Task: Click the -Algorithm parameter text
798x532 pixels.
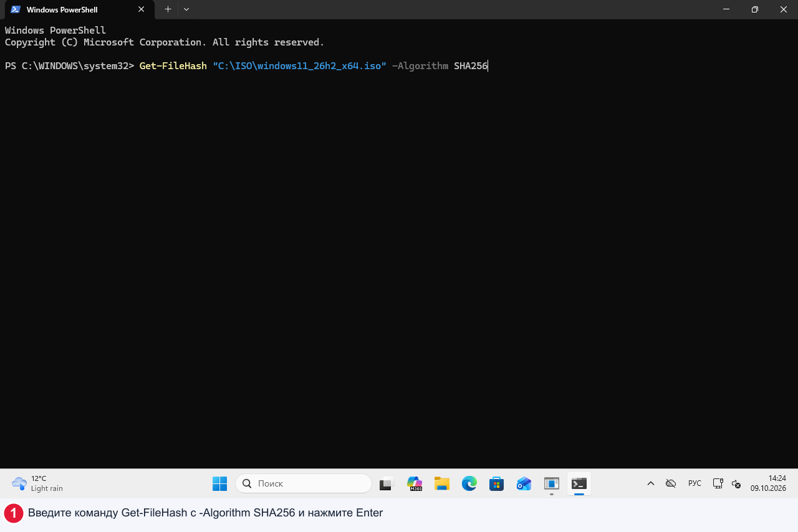Action: [x=420, y=65]
